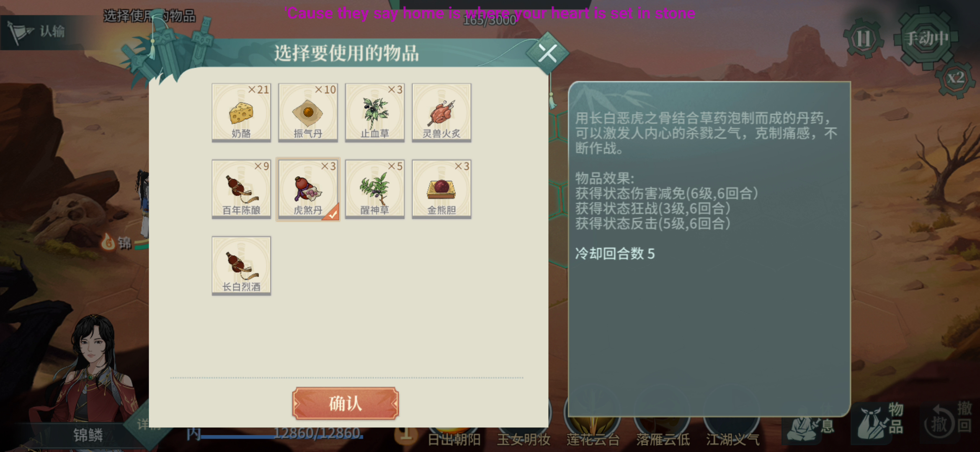Open the 物品 items menu
This screenshot has width=980, height=452.
882,420
